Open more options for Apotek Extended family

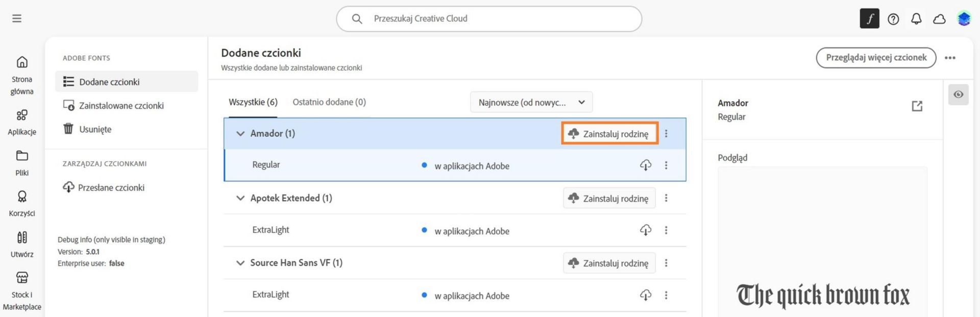pyautogui.click(x=666, y=198)
